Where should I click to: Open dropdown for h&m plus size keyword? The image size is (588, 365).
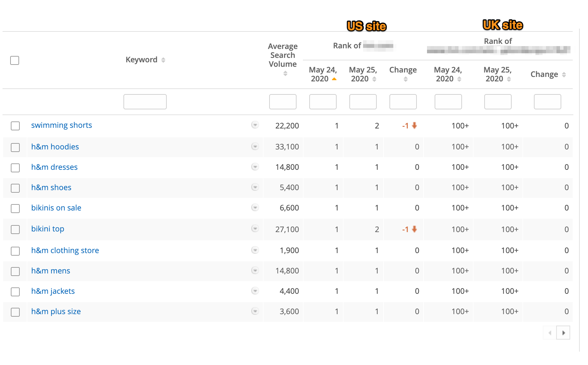pyautogui.click(x=255, y=311)
